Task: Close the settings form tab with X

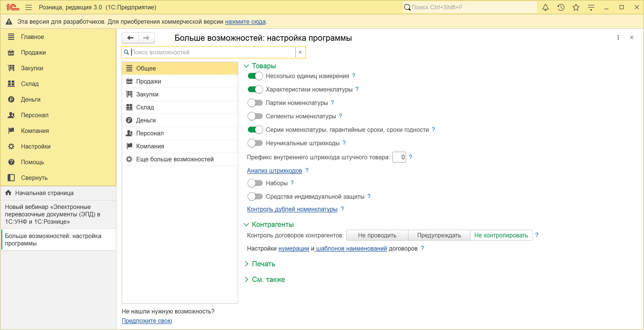Action: (x=632, y=38)
